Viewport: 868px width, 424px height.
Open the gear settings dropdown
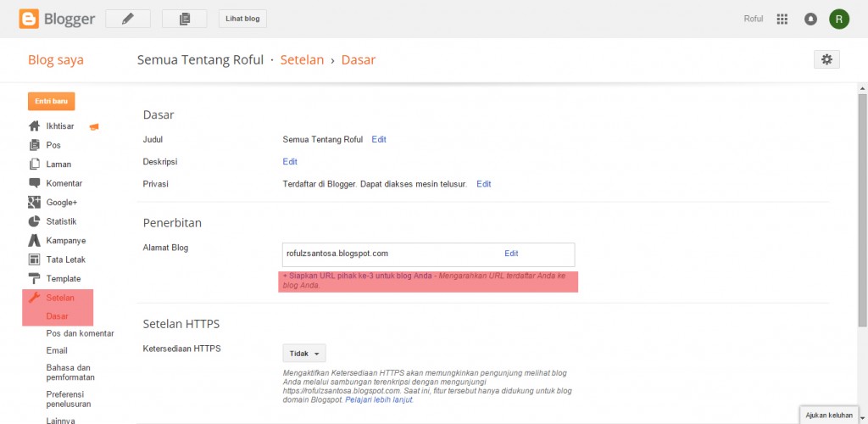826,59
